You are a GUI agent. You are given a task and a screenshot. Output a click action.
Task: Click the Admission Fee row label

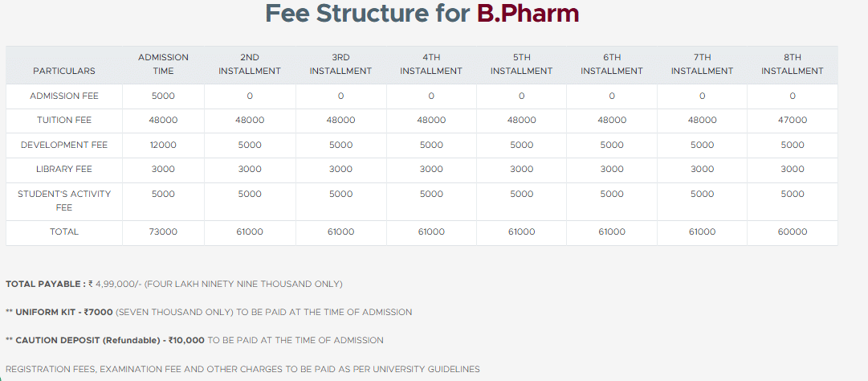[x=64, y=96]
